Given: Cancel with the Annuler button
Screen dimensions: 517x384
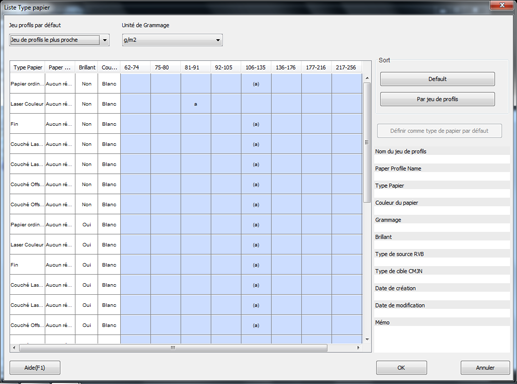Looking at the screenshot, I should click(485, 368).
